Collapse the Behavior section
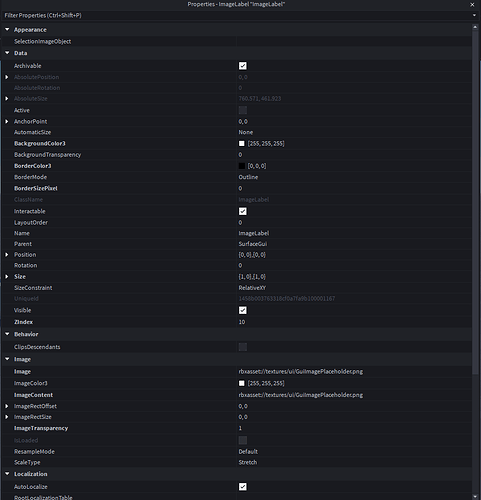The image size is (481, 500). pos(7,334)
